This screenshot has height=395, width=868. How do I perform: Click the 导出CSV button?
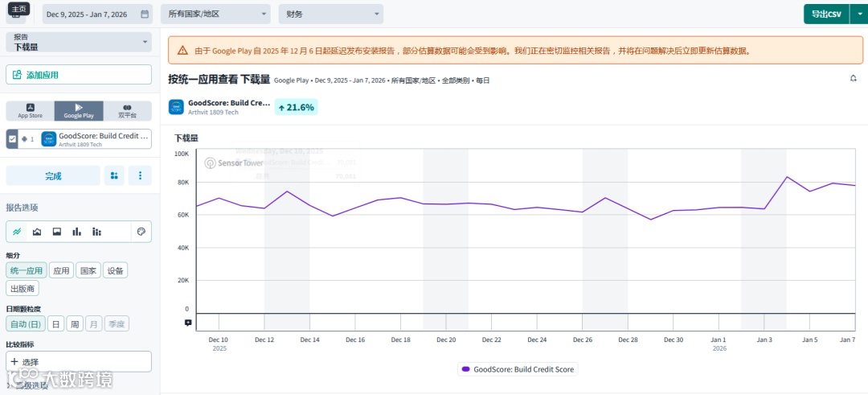click(826, 14)
